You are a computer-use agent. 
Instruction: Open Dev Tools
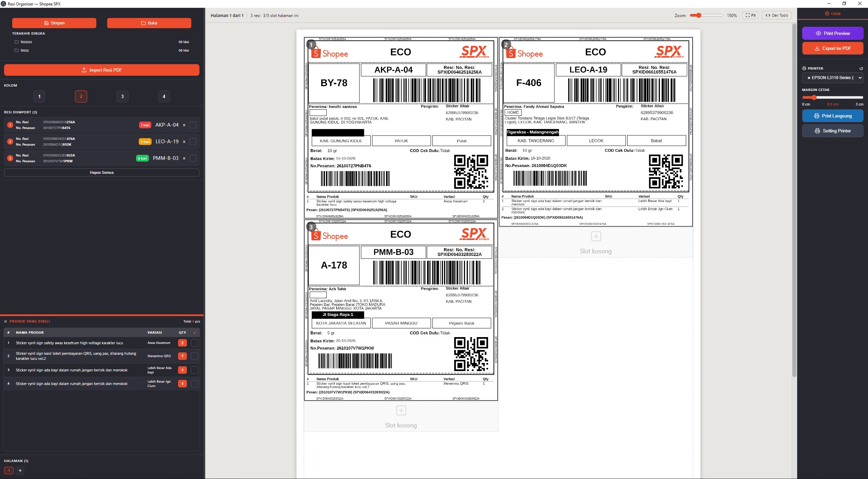click(777, 15)
